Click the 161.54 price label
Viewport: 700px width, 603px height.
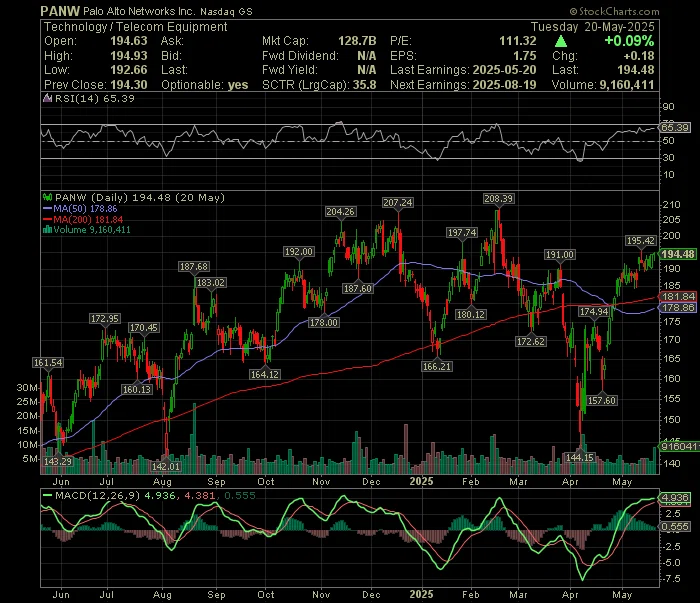(48, 362)
